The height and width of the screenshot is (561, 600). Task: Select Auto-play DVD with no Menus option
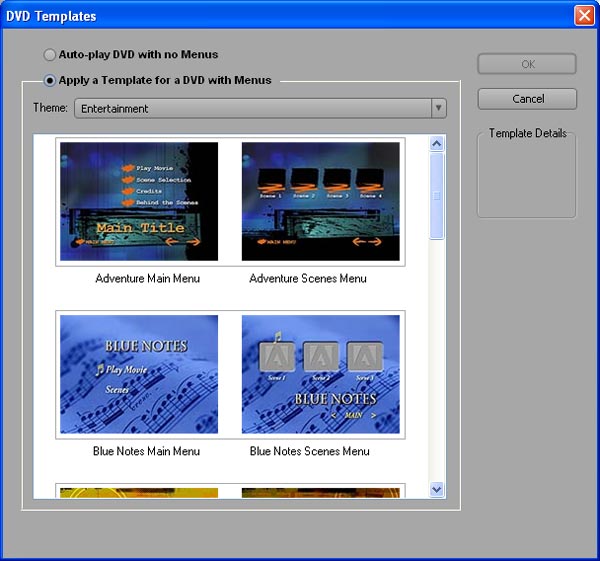pyautogui.click(x=50, y=55)
